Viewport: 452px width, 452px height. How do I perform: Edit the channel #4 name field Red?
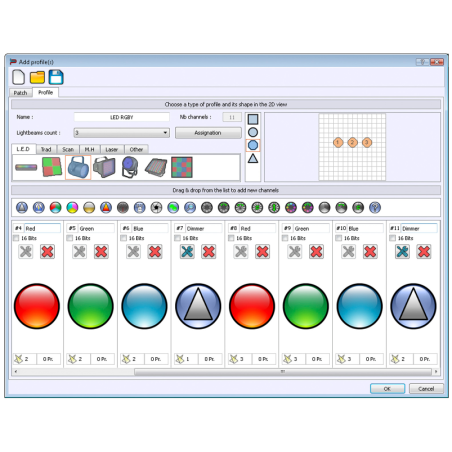[42, 228]
